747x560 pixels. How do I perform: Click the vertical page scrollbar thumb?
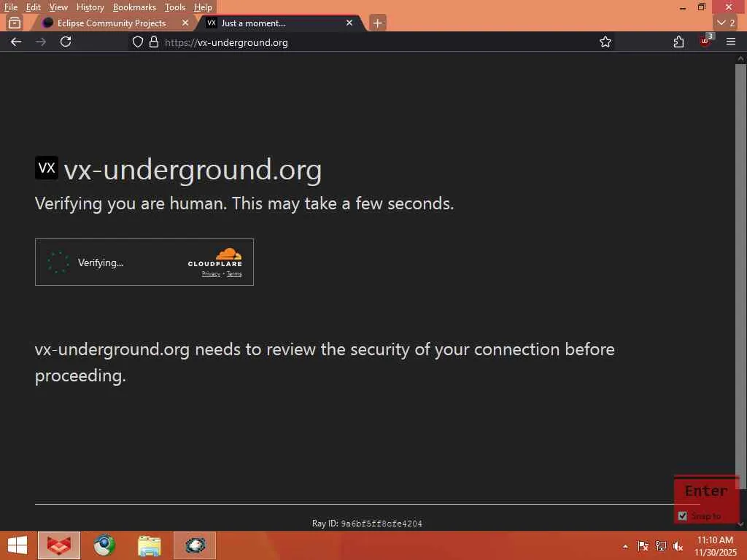740,276
